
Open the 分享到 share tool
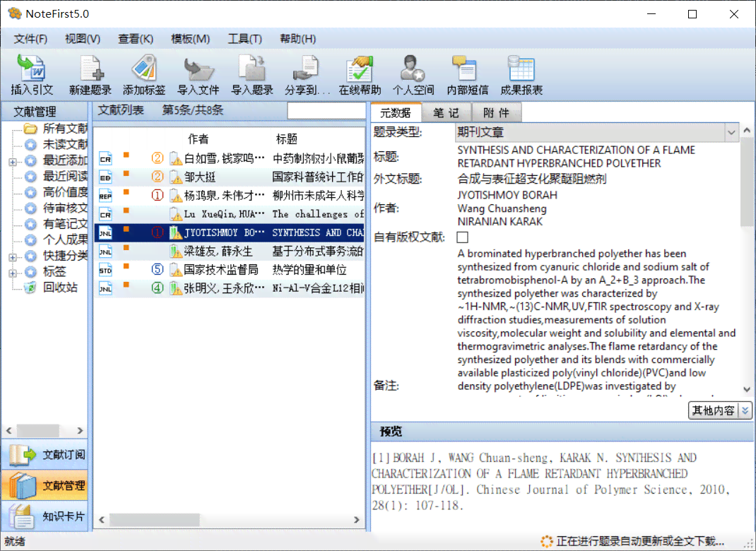tap(307, 75)
